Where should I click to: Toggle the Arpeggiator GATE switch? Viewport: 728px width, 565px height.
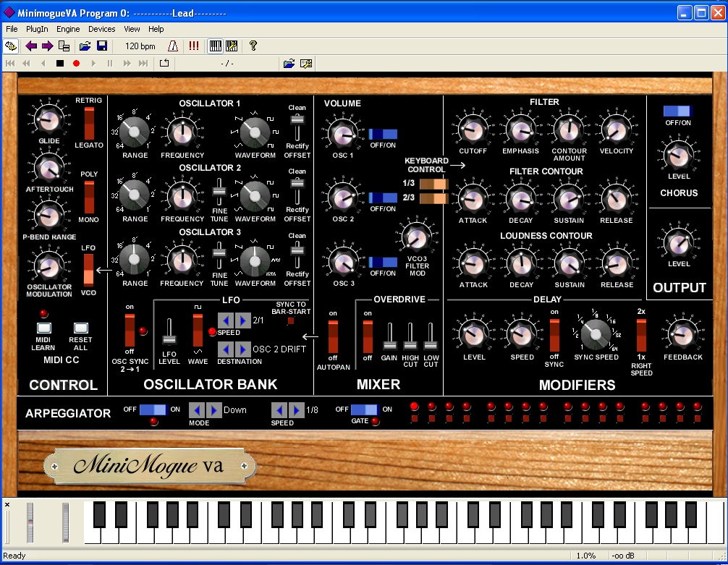click(365, 409)
